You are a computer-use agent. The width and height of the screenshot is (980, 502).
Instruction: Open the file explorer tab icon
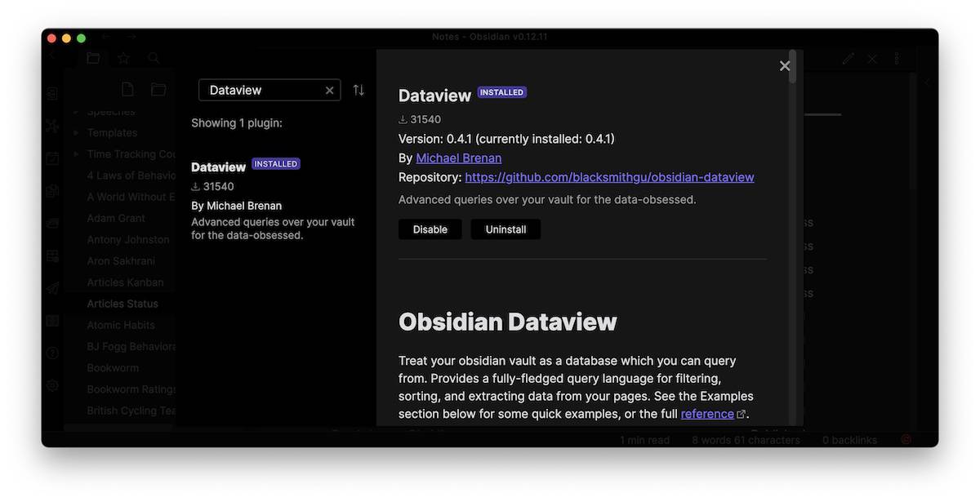coord(93,58)
